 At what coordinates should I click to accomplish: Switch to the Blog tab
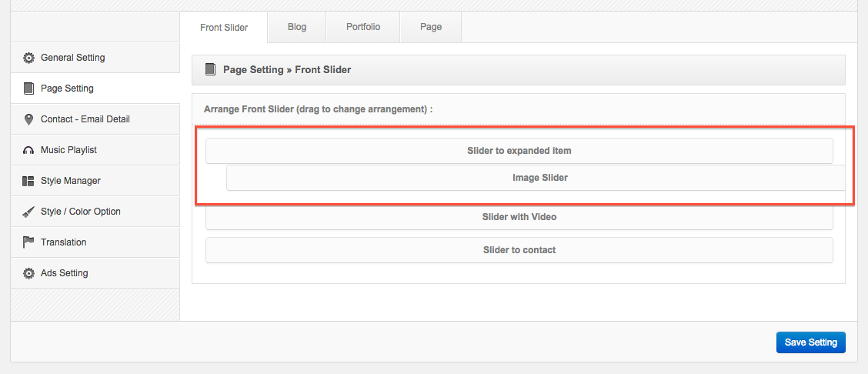click(x=297, y=27)
